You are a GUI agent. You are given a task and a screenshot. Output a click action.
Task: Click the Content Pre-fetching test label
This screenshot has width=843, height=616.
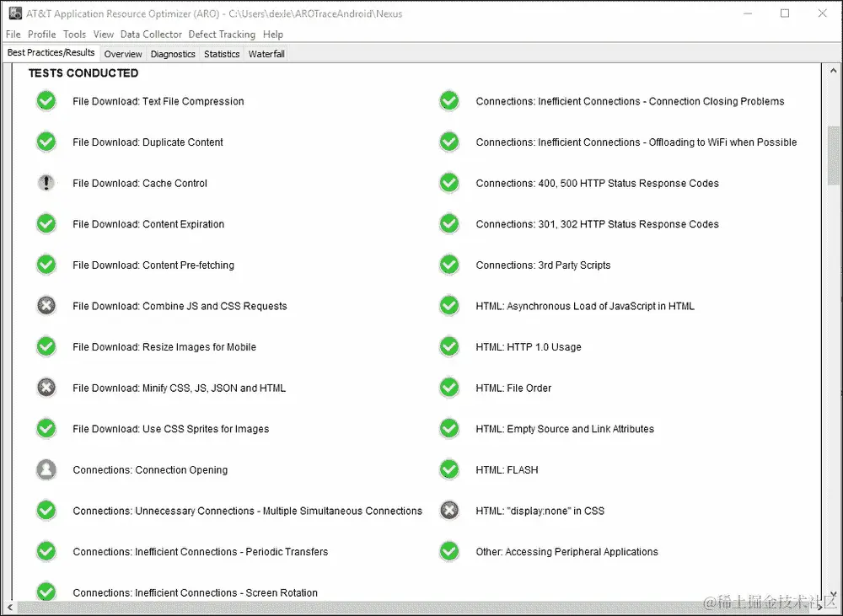tap(153, 265)
